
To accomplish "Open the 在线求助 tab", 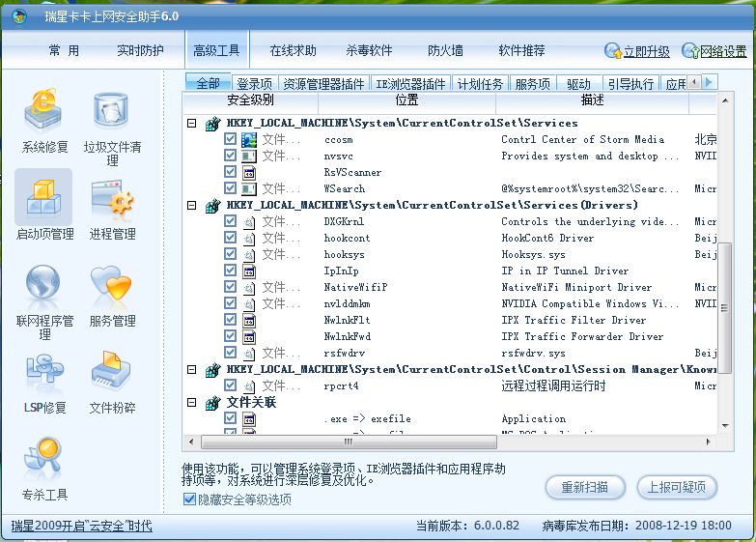I will pyautogui.click(x=293, y=50).
